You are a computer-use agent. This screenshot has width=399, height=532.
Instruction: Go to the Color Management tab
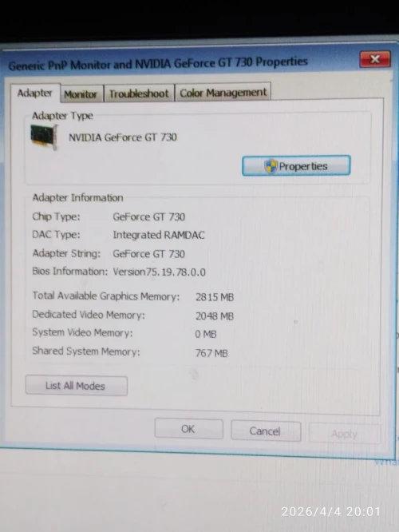point(223,93)
